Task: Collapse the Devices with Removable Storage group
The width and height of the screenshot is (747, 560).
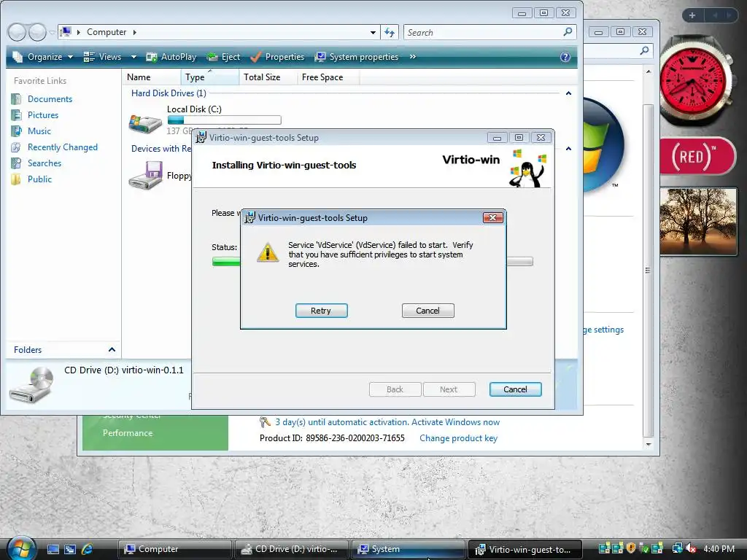Action: [x=568, y=149]
